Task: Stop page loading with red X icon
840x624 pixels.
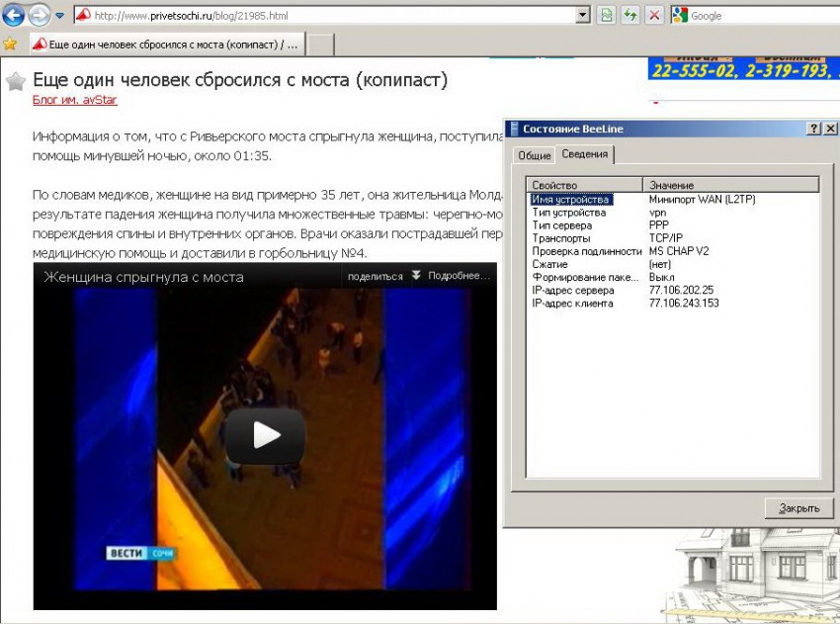Action: coord(653,15)
